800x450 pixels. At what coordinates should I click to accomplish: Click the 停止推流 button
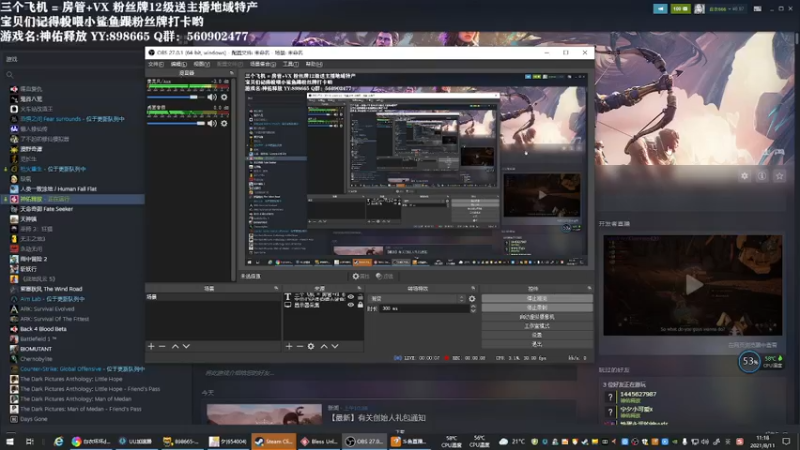[x=537, y=298]
